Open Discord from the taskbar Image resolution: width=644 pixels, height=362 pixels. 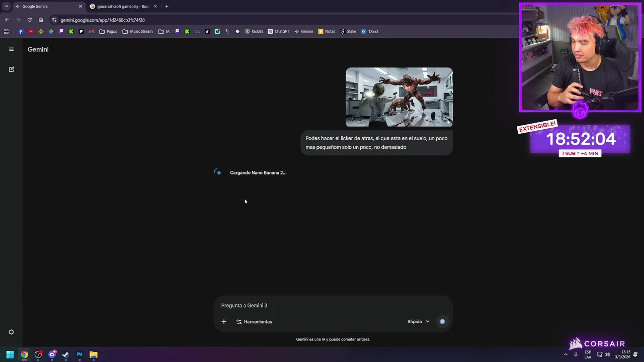pyautogui.click(x=52, y=354)
